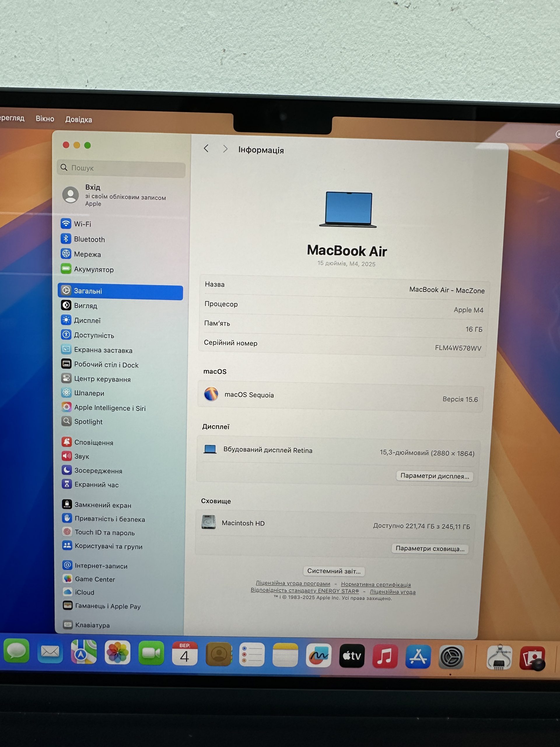
Task: Go back with the left chevron
Action: [206, 148]
